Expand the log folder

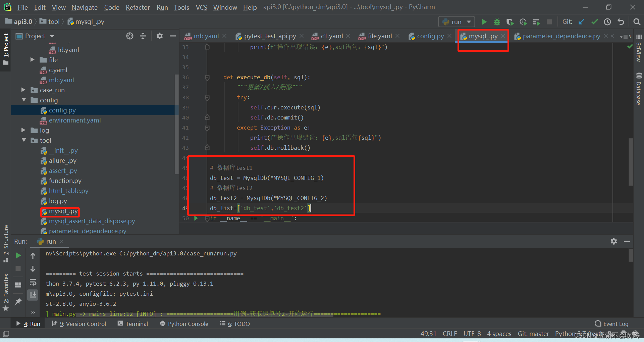tap(23, 130)
